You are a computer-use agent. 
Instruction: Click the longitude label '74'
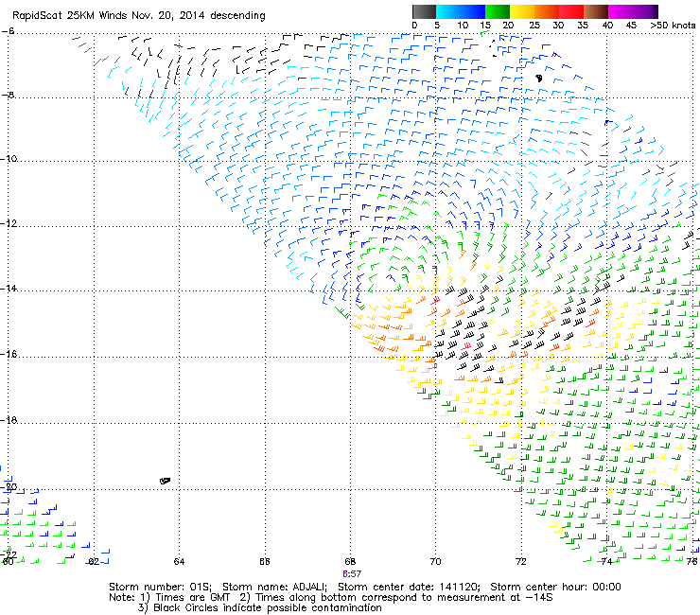(x=606, y=561)
